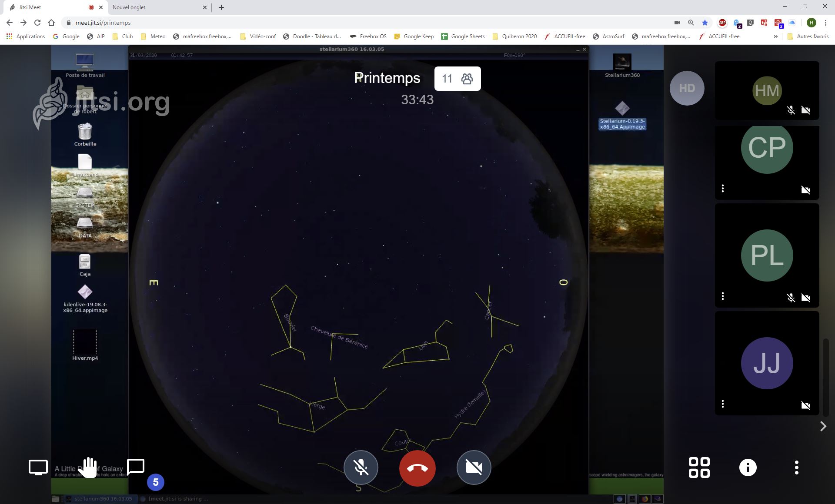This screenshot has width=835, height=504.
Task: Toggle bookmark star for this page
Action: (x=705, y=23)
